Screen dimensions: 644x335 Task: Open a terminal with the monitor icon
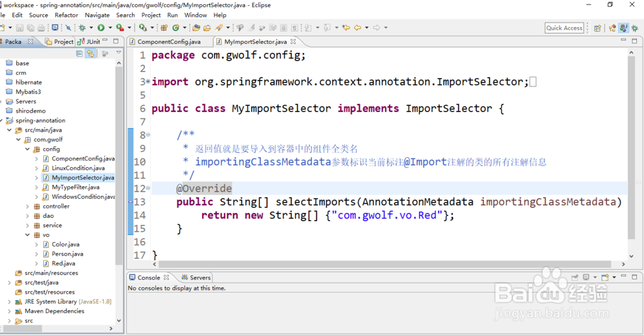pos(55,28)
